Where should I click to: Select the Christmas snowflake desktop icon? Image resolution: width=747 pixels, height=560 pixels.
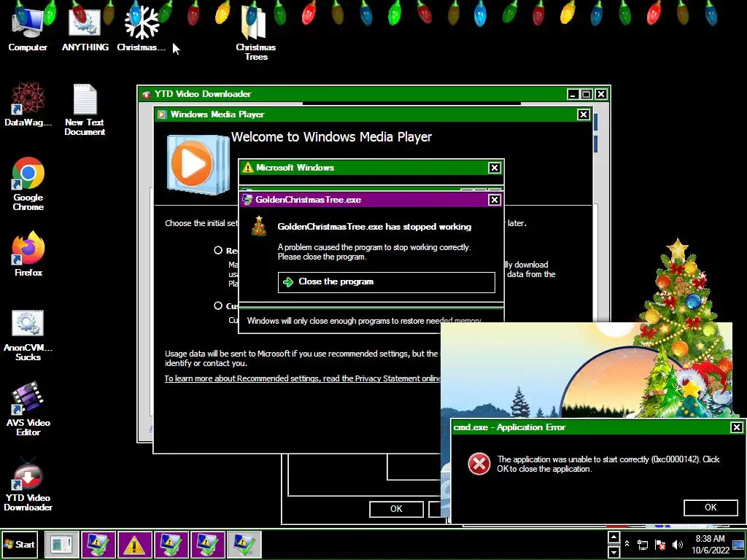tap(142, 28)
